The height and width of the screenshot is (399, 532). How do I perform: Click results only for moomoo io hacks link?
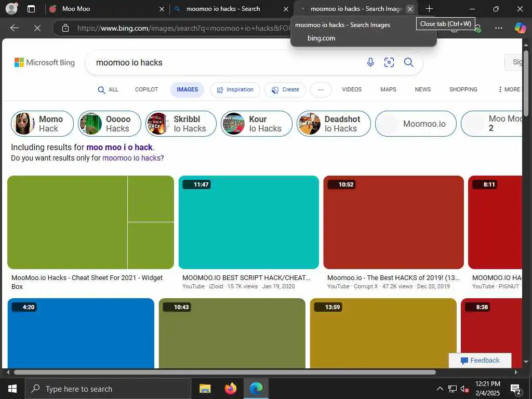pos(131,158)
